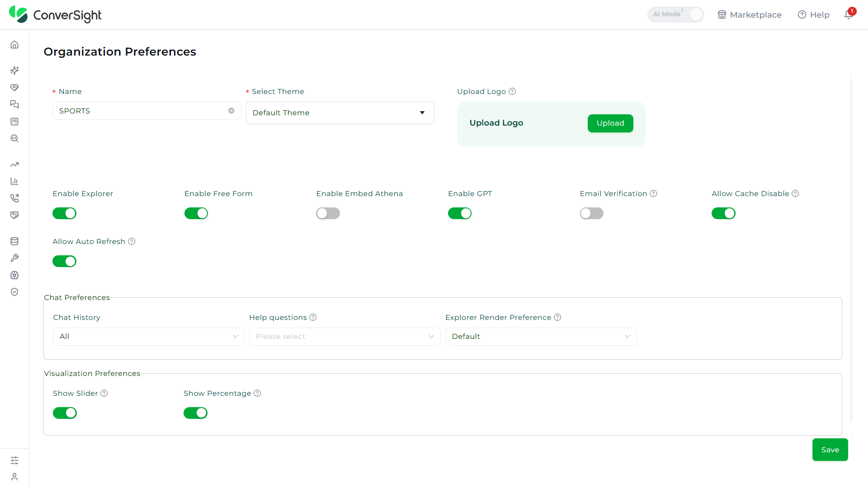Image resolution: width=868 pixels, height=488 pixels.
Task: Click the Upload Logo help icon
Action: pyautogui.click(x=512, y=91)
